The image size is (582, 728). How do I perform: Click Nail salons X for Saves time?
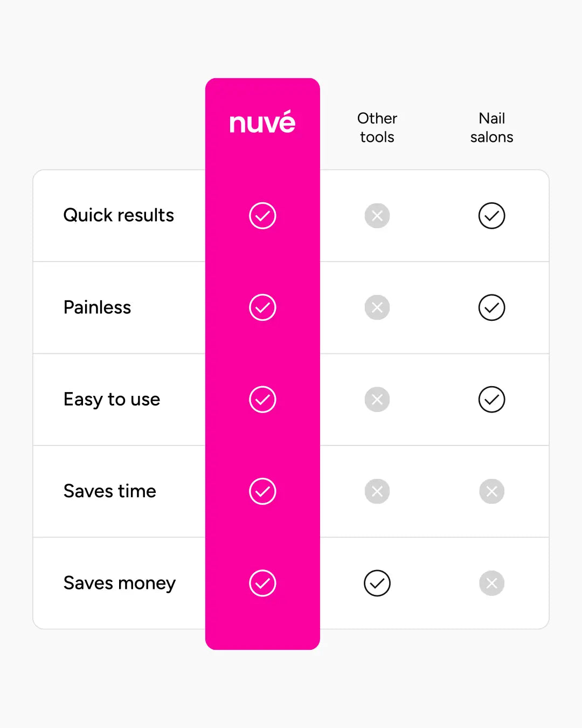pos(491,491)
